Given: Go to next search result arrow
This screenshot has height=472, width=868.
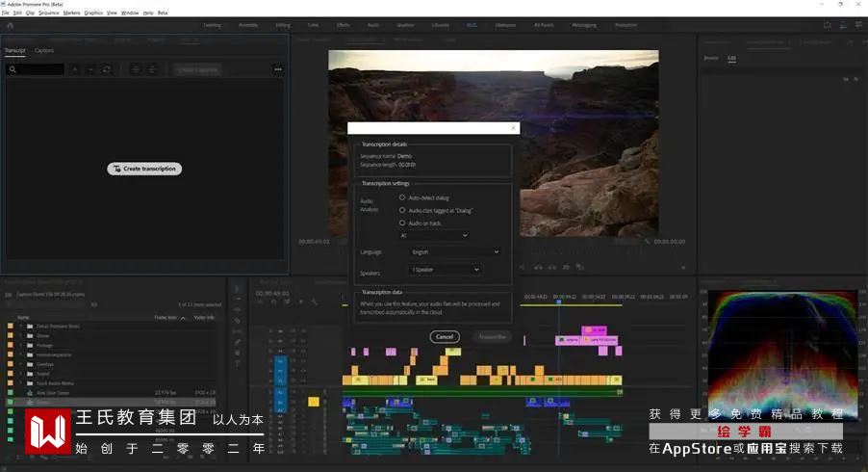Looking at the screenshot, I should (90, 69).
